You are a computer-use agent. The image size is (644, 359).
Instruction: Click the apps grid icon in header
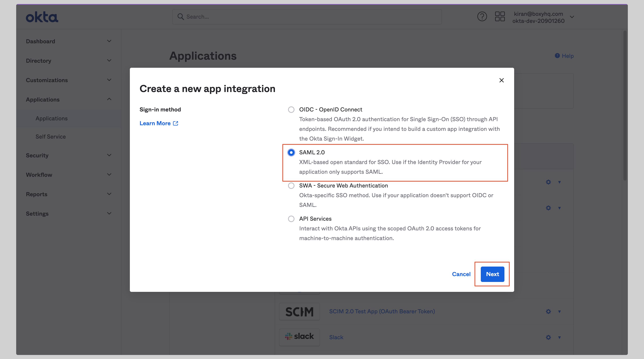tap(500, 16)
